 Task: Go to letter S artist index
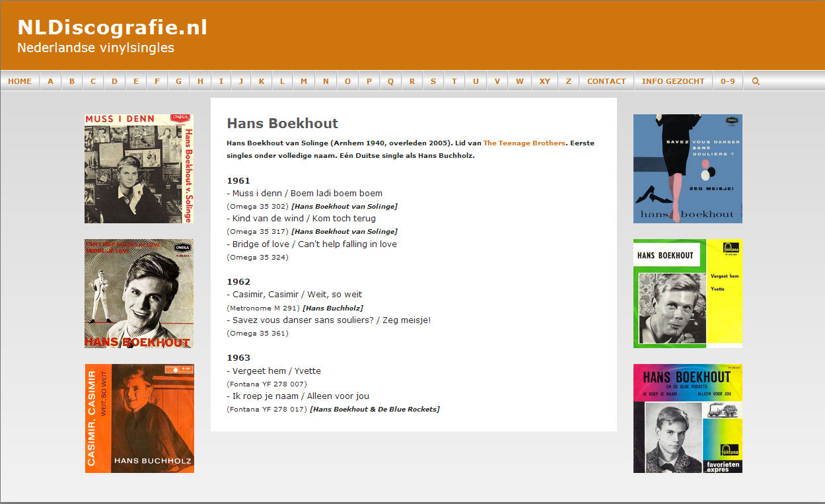tap(433, 81)
